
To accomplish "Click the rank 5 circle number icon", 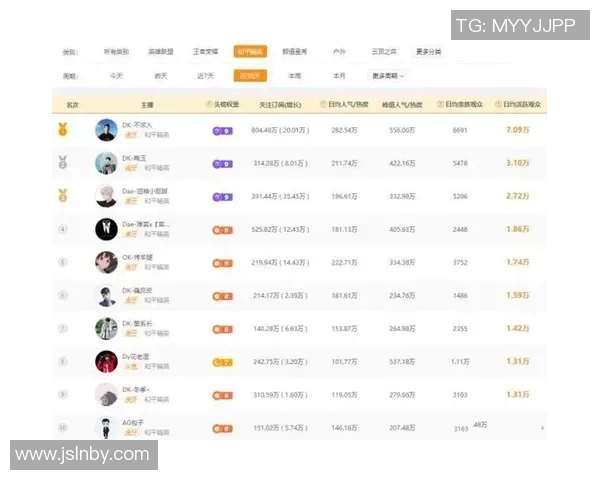I will (x=63, y=262).
